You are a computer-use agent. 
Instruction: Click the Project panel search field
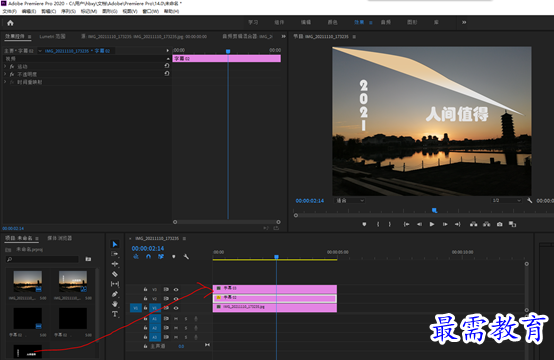[x=42, y=259]
